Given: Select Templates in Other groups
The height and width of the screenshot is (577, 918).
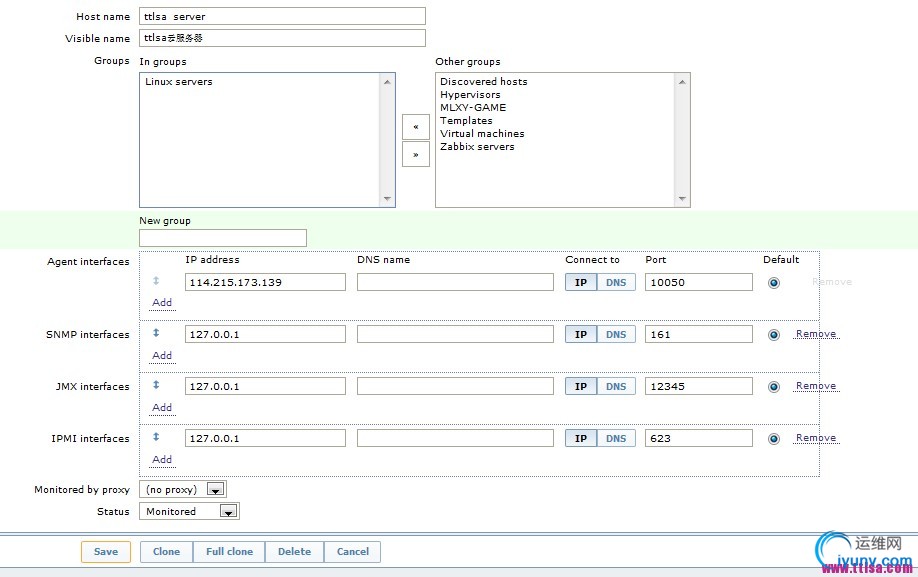Looking at the screenshot, I should [x=466, y=121].
